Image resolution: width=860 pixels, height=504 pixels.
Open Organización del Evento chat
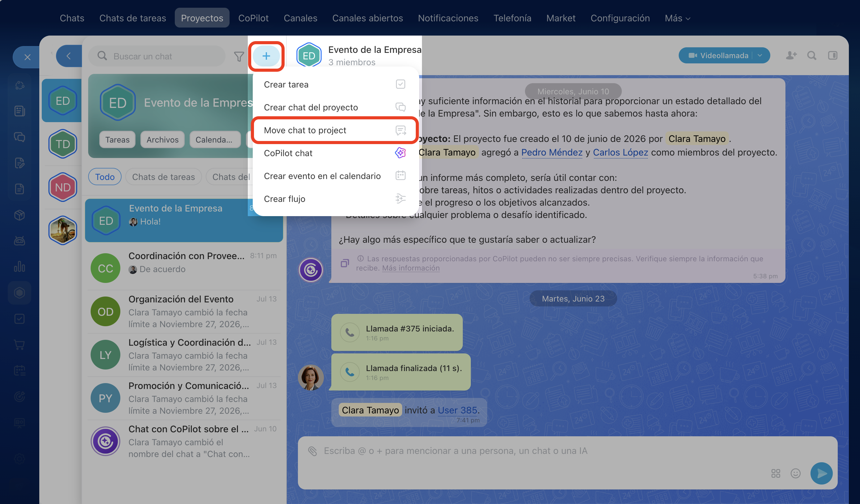(184, 312)
